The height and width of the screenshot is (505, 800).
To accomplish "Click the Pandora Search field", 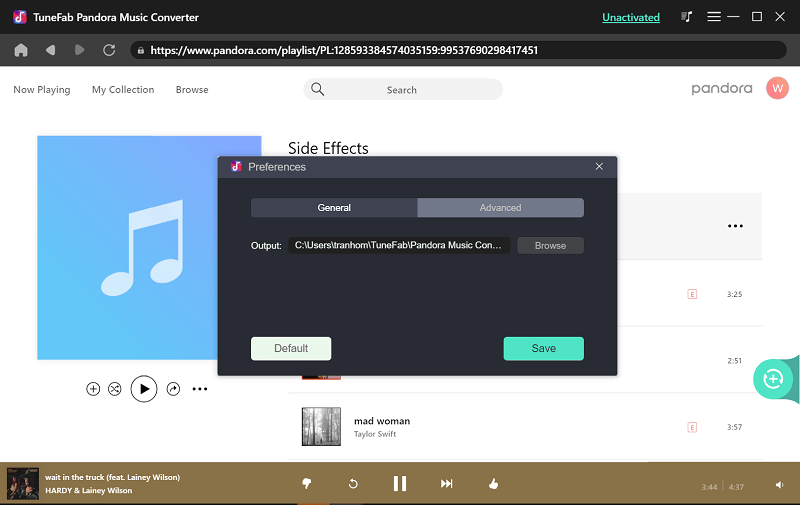I will tap(403, 90).
